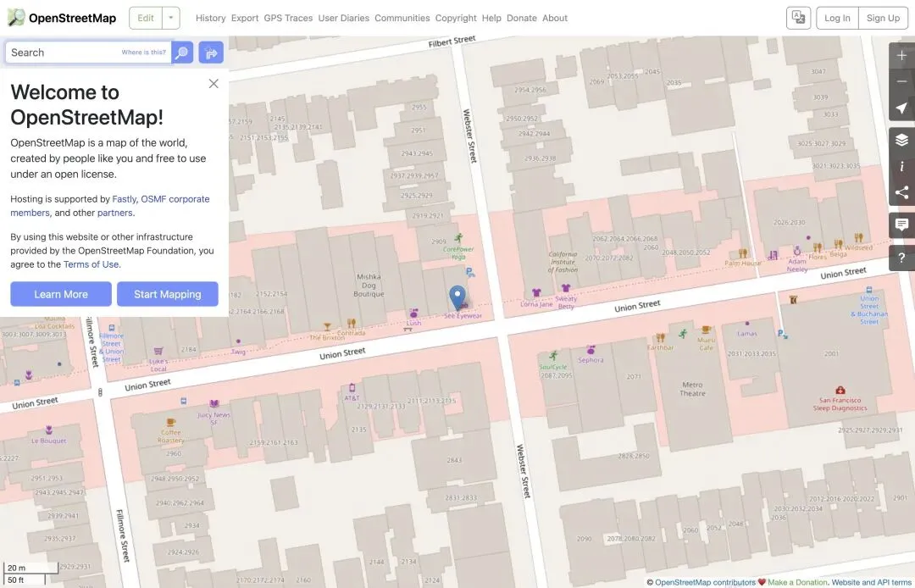Open Website and API terms link
Screen dimensions: 915x588
tap(871, 582)
